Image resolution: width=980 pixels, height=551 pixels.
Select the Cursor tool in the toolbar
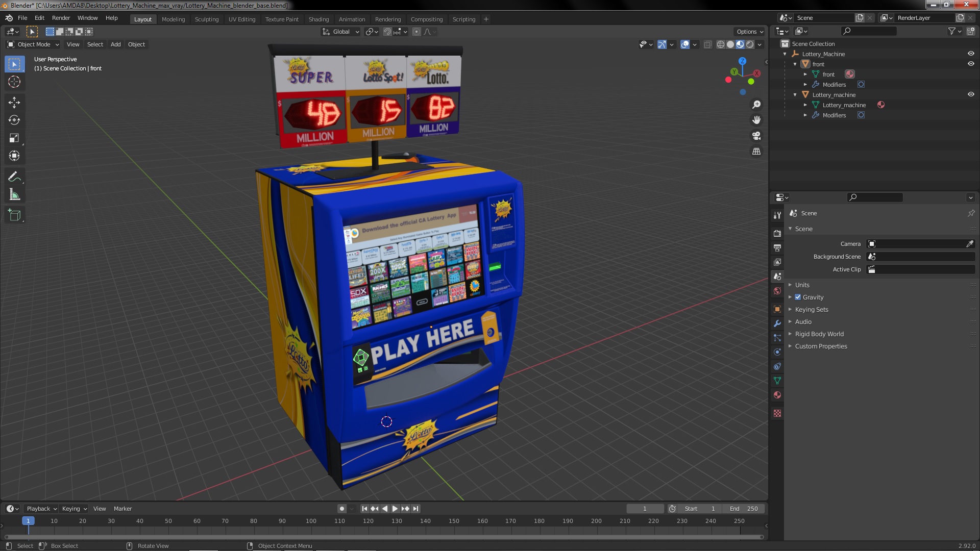point(14,82)
